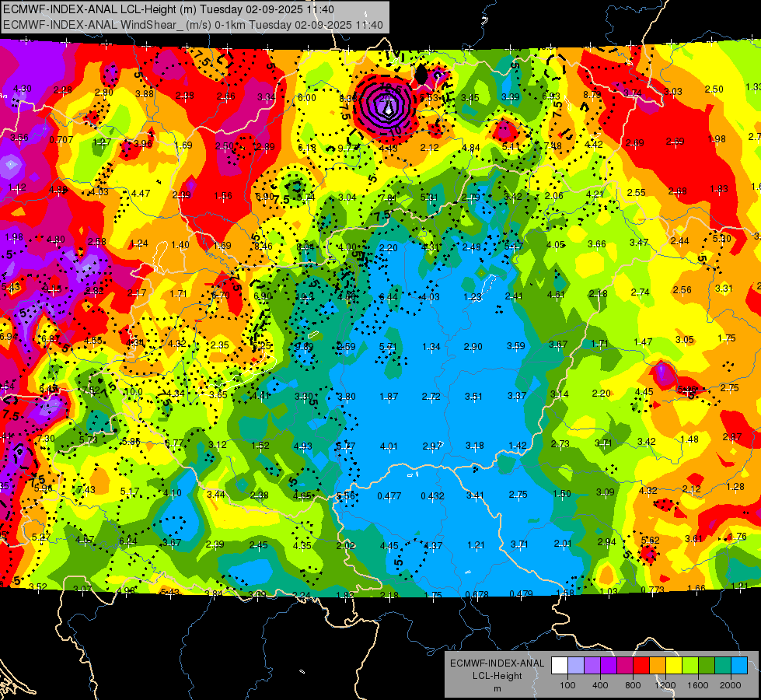Click the 100 label under the legend

(x=567, y=685)
